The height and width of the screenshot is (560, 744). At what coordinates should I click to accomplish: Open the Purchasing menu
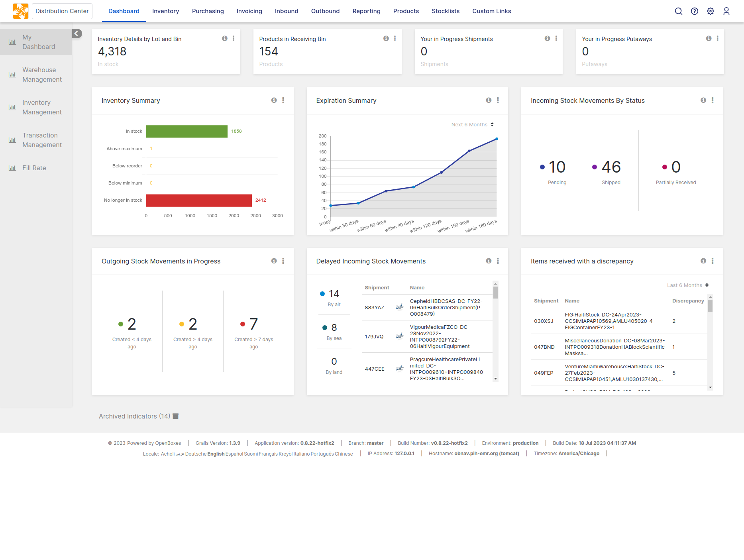[208, 11]
